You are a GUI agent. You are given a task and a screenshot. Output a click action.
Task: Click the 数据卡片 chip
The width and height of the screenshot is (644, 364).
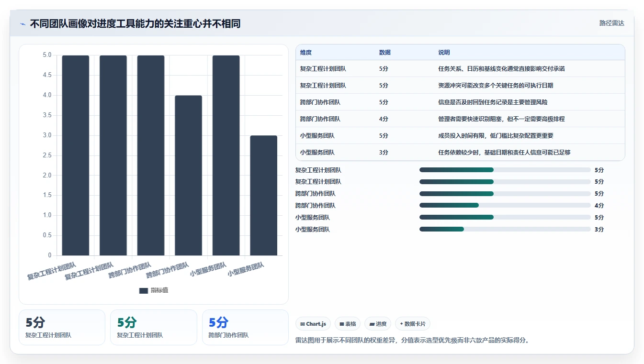pyautogui.click(x=413, y=324)
